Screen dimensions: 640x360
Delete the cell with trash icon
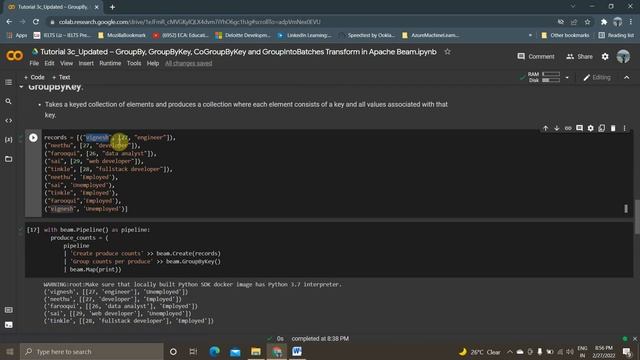point(613,128)
